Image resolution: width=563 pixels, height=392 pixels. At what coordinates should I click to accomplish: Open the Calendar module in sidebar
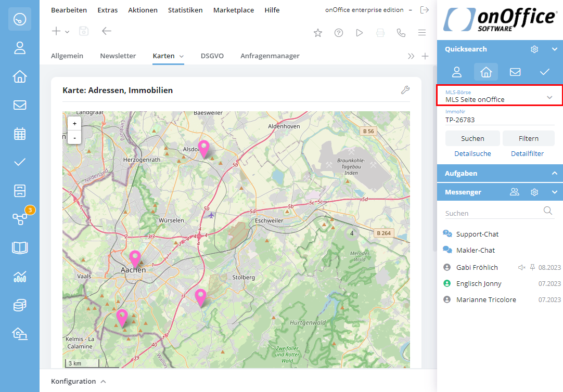[20, 134]
